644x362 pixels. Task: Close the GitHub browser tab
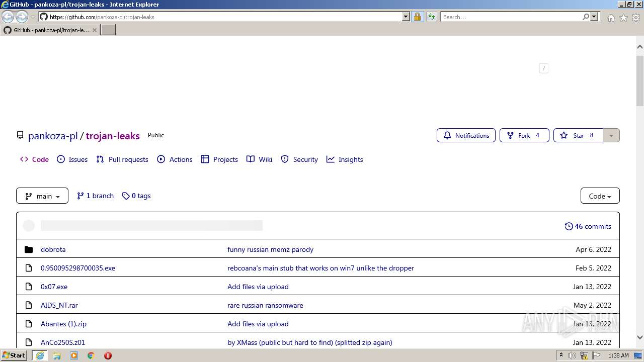[95, 30]
